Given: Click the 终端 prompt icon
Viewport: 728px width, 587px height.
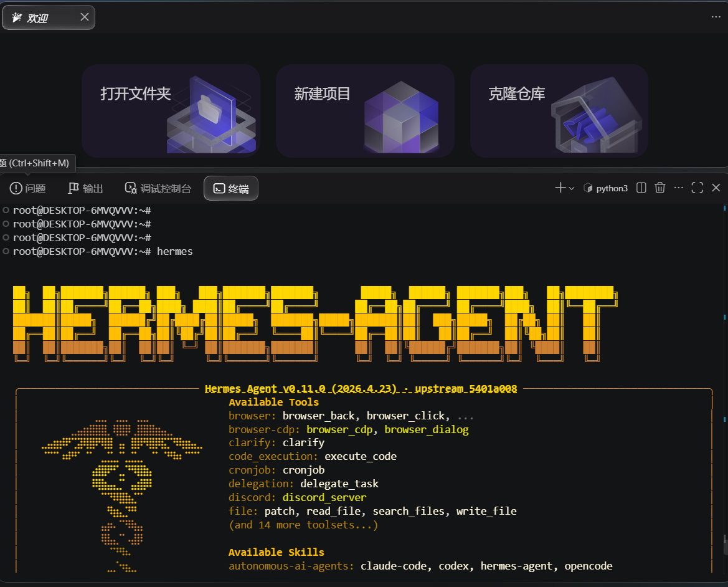Looking at the screenshot, I should (219, 188).
